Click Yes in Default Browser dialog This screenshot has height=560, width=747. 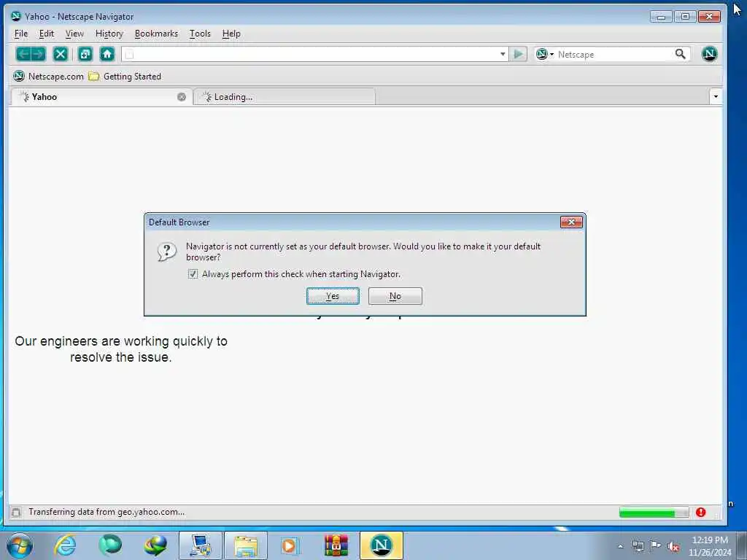click(333, 296)
